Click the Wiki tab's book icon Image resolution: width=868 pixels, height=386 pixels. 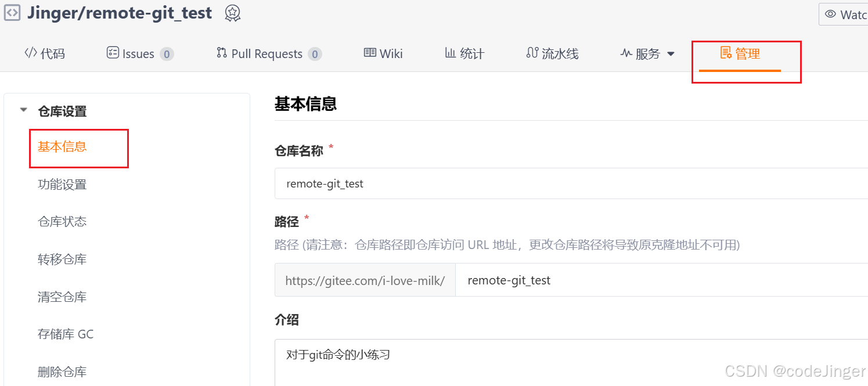tap(370, 53)
